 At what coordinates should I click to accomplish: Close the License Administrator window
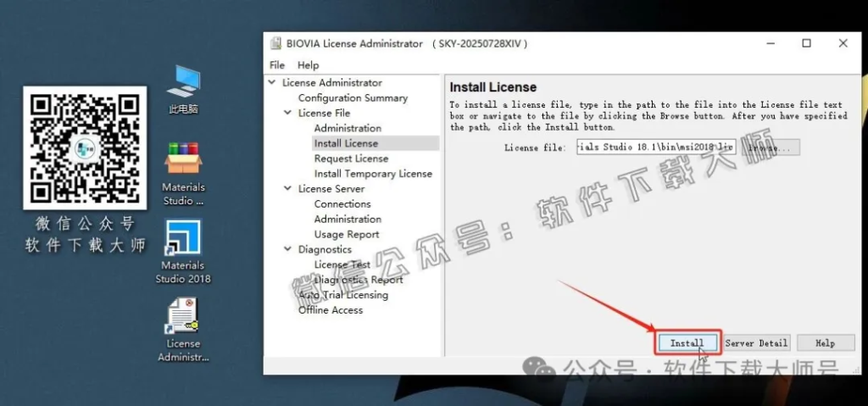tap(843, 43)
